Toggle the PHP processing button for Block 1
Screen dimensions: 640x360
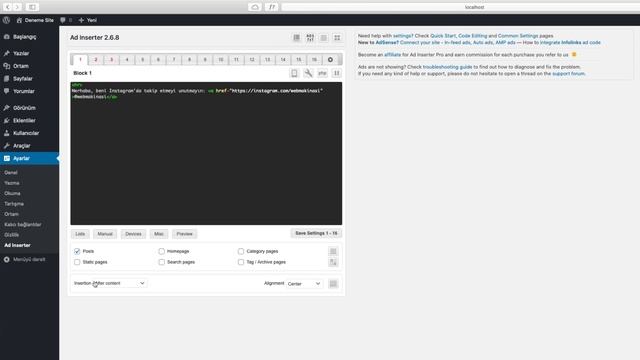tap(322, 73)
